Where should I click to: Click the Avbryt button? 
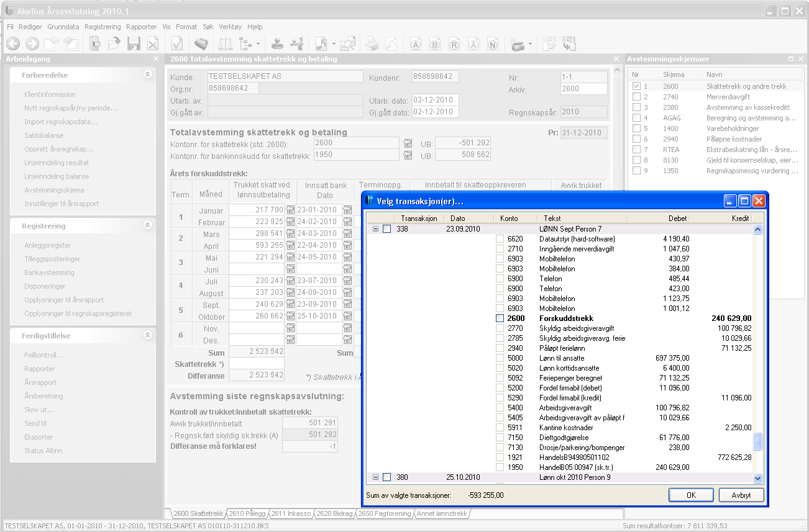point(741,495)
